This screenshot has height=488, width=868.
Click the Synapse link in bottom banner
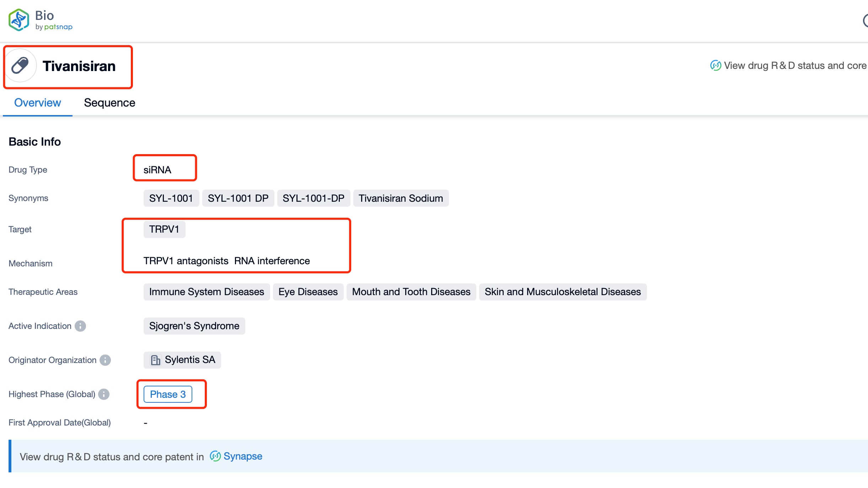click(x=243, y=456)
